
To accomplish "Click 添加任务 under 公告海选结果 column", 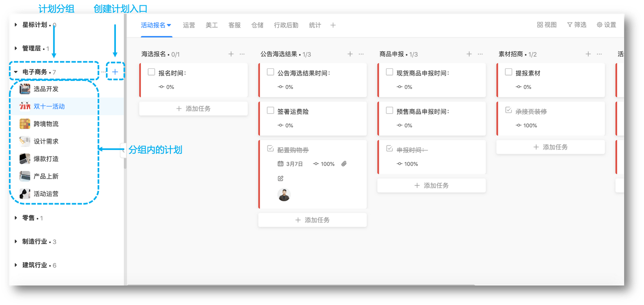I will point(312,220).
